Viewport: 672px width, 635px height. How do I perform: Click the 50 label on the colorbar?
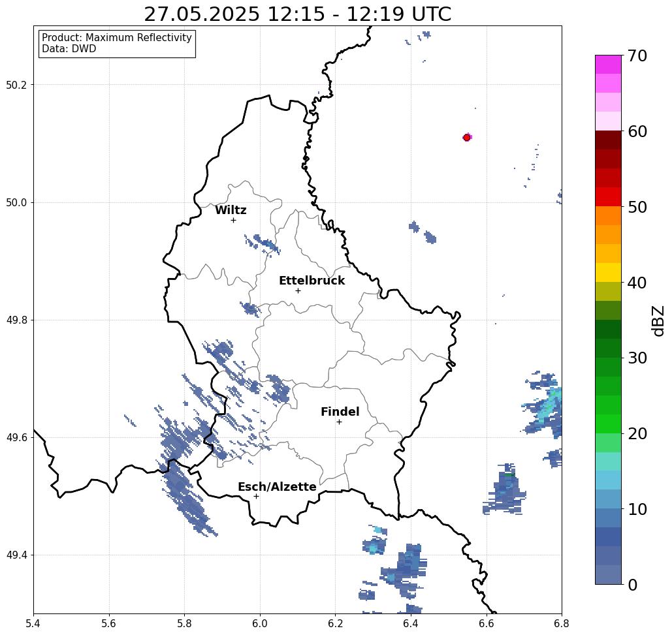tap(637, 208)
